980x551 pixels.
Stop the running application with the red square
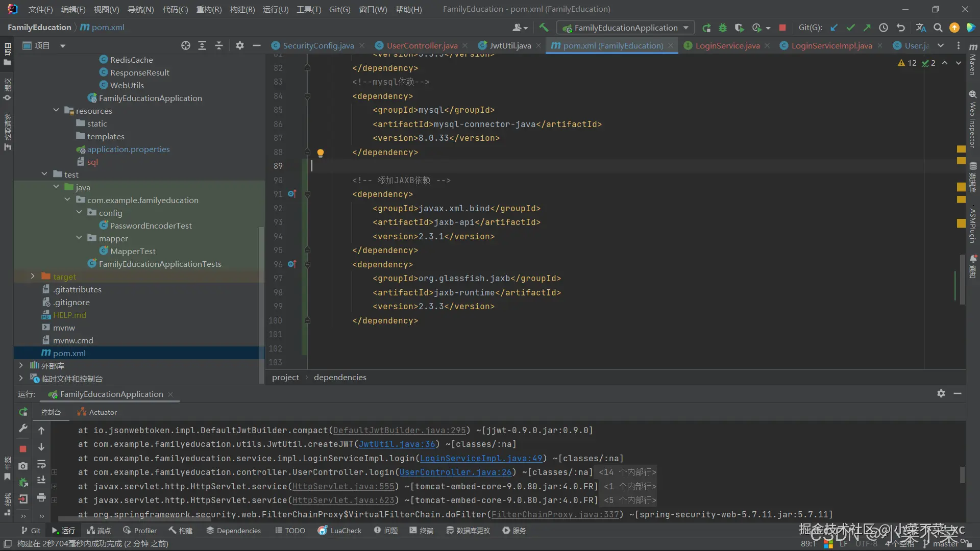tap(782, 28)
